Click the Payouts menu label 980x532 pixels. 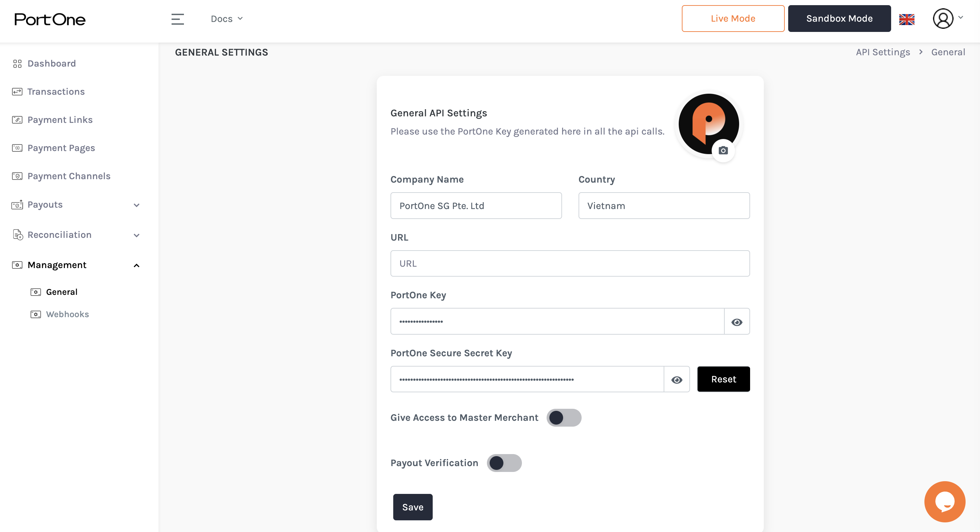(45, 204)
